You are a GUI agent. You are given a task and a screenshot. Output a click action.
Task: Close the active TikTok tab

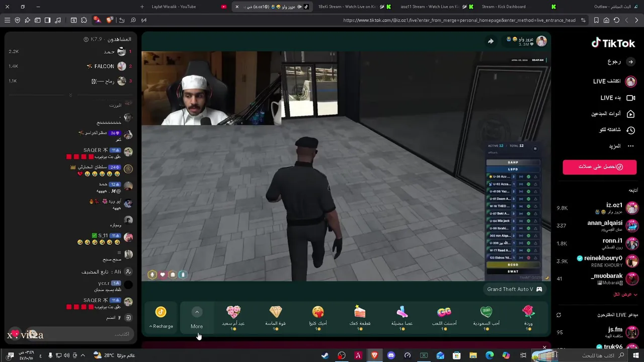point(237,7)
